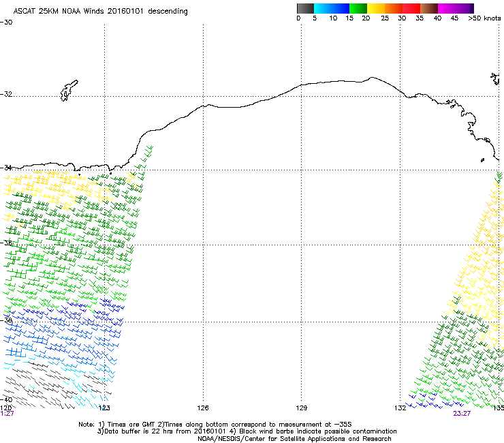Click the latitude label -32
This screenshot has height=443, width=504.
(6, 94)
